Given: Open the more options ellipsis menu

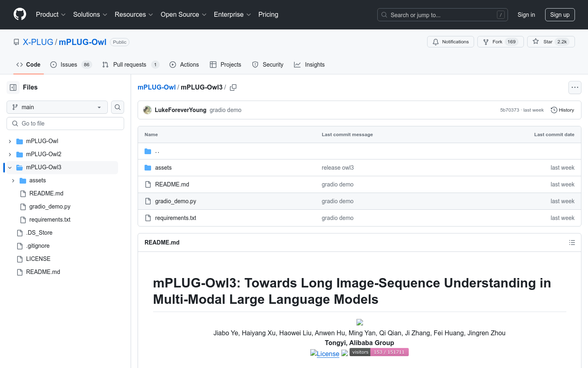Looking at the screenshot, I should click(x=575, y=88).
